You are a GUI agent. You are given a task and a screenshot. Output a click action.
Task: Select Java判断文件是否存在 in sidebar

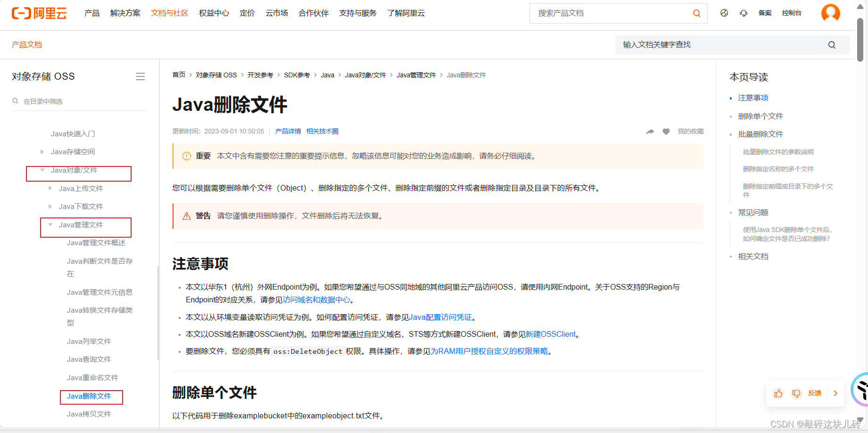click(100, 267)
